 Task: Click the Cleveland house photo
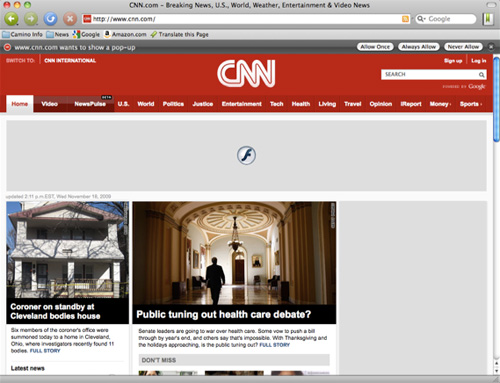point(67,250)
